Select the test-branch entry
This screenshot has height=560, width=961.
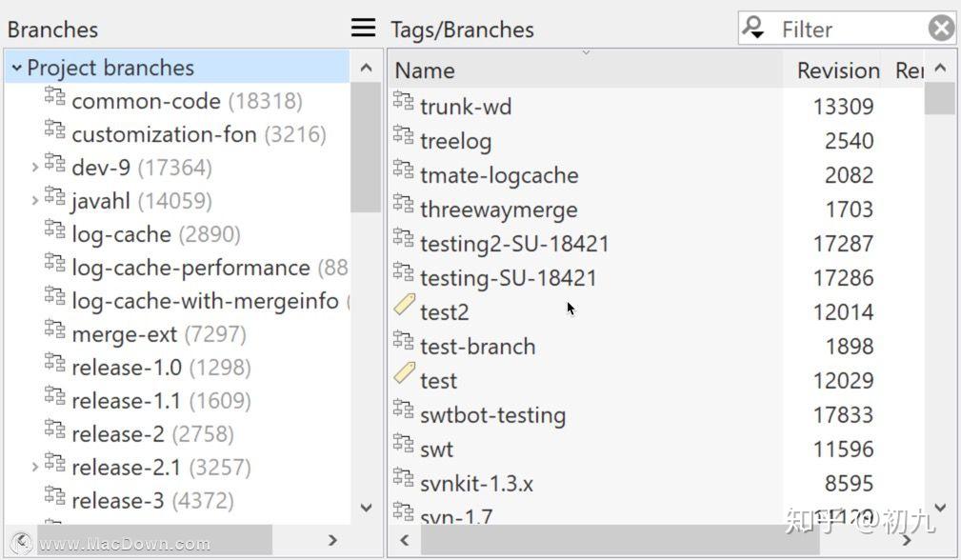477,346
